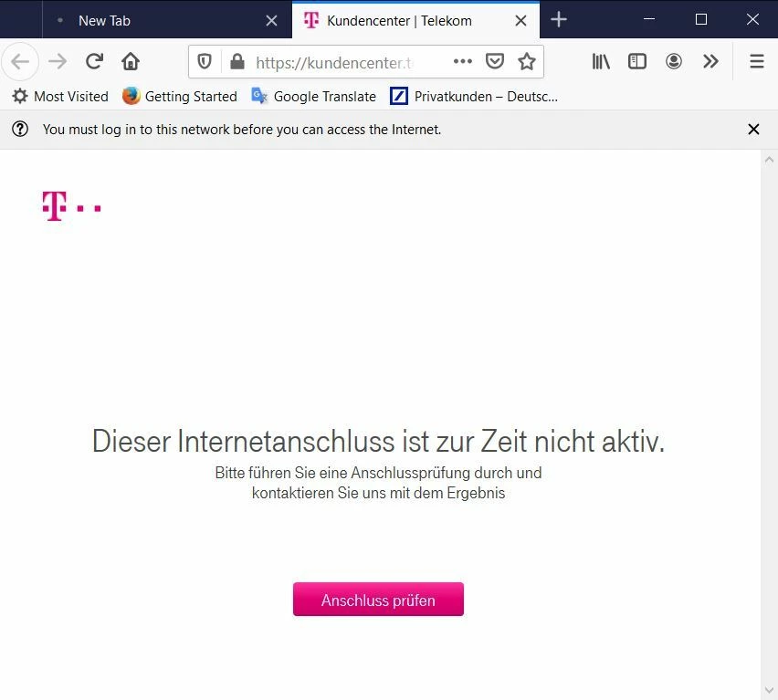Bookmark this page with the star

(x=527, y=61)
